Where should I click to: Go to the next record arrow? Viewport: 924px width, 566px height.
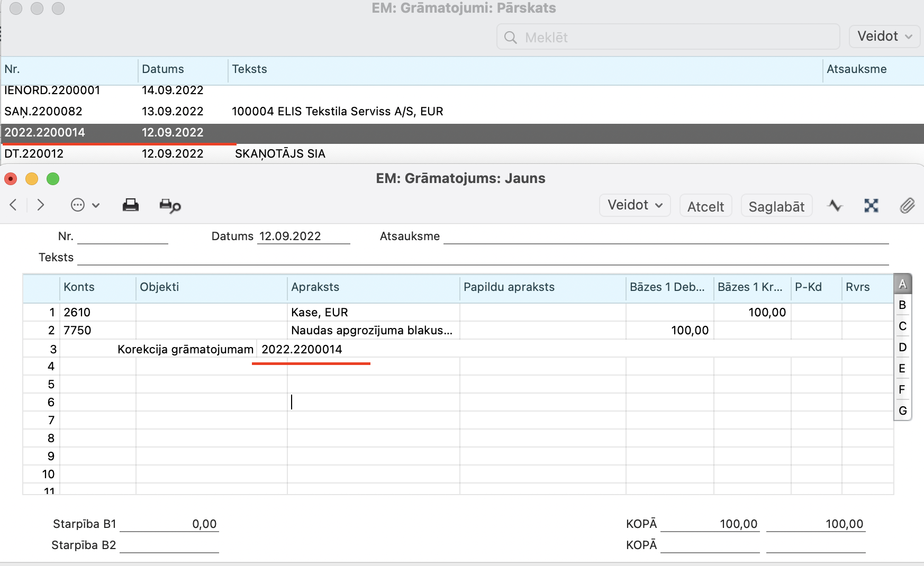point(40,205)
